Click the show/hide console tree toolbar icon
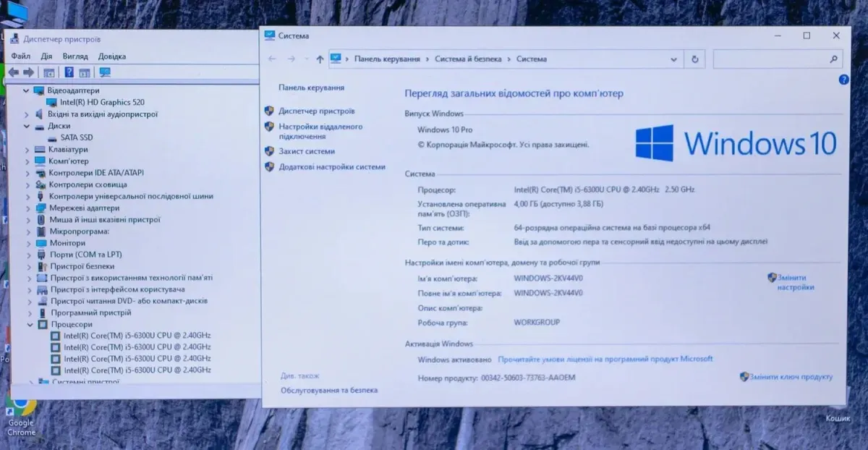The width and height of the screenshot is (868, 450). click(x=49, y=72)
